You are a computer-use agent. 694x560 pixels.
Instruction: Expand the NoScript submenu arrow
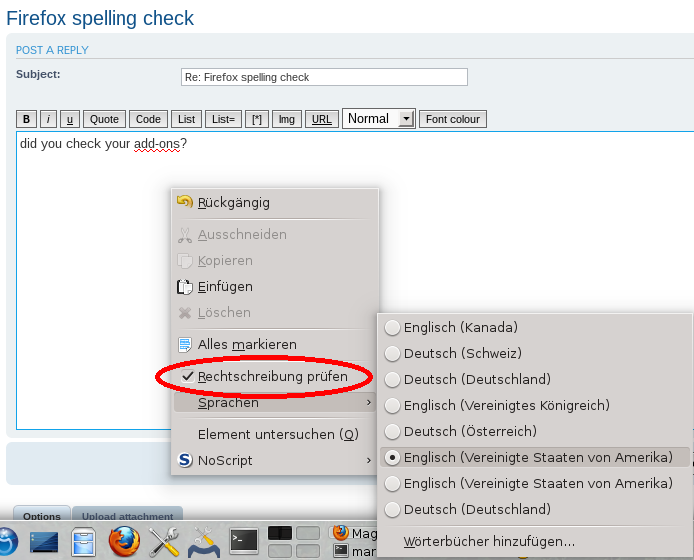[369, 460]
